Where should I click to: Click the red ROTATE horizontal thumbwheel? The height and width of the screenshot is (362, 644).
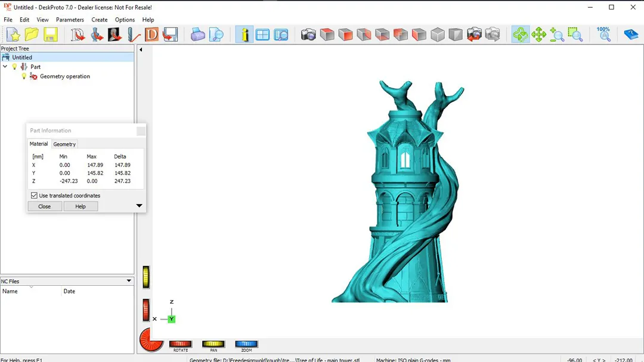[x=181, y=344]
